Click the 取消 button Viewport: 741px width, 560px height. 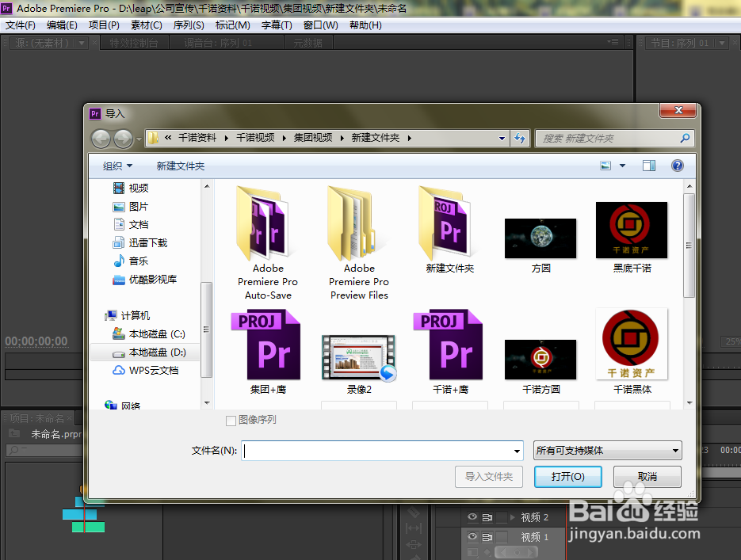click(647, 476)
